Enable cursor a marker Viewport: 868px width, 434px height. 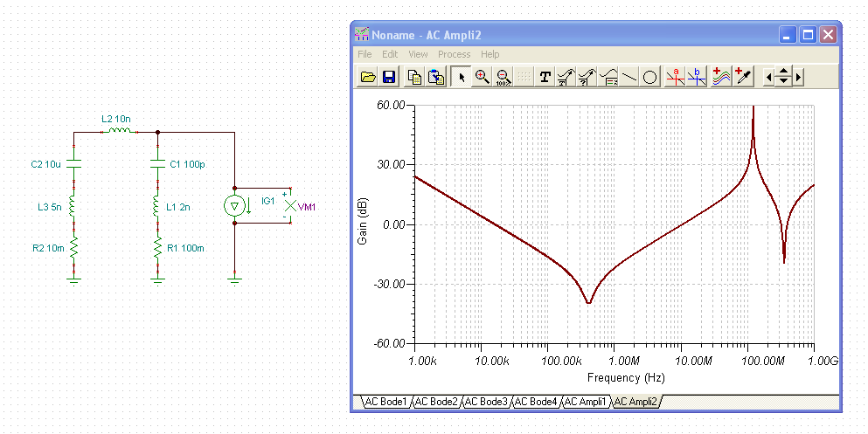(676, 77)
